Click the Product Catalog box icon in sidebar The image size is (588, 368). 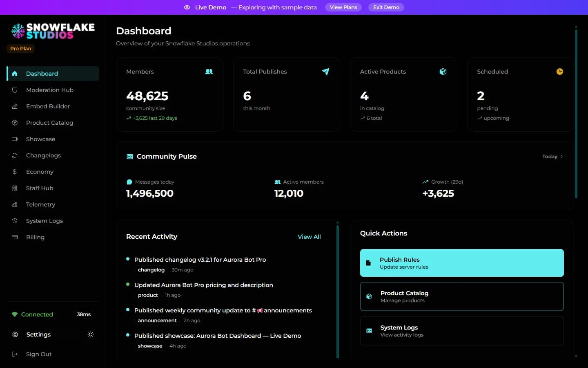coord(15,123)
